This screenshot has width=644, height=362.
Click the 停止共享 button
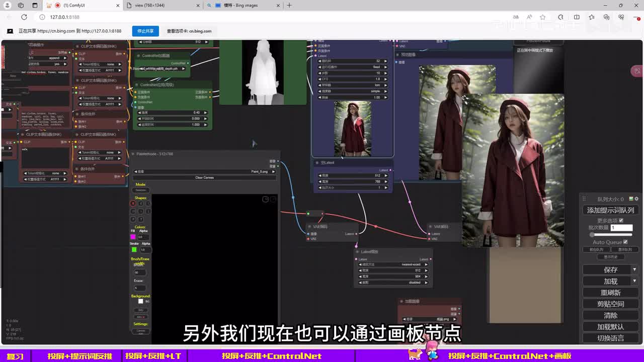[145, 31]
